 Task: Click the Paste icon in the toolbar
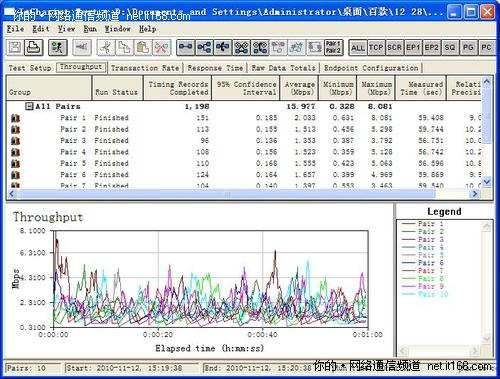coord(143,47)
